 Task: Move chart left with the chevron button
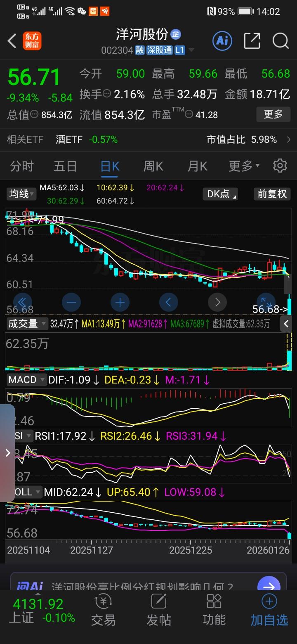pyautogui.click(x=168, y=302)
